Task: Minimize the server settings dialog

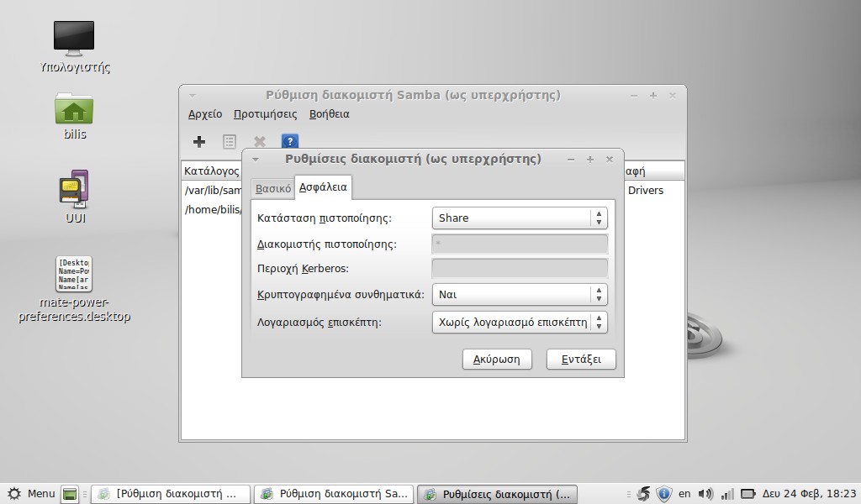Action: point(571,160)
